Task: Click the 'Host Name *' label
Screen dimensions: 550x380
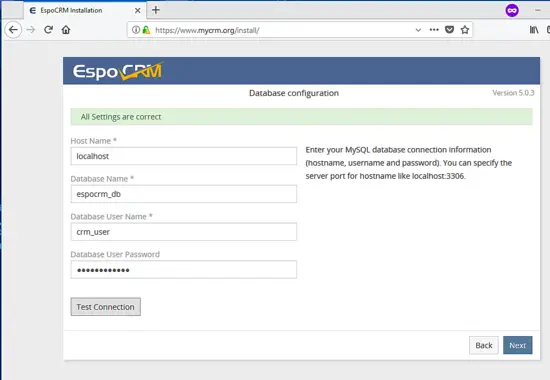Action: tap(93, 141)
